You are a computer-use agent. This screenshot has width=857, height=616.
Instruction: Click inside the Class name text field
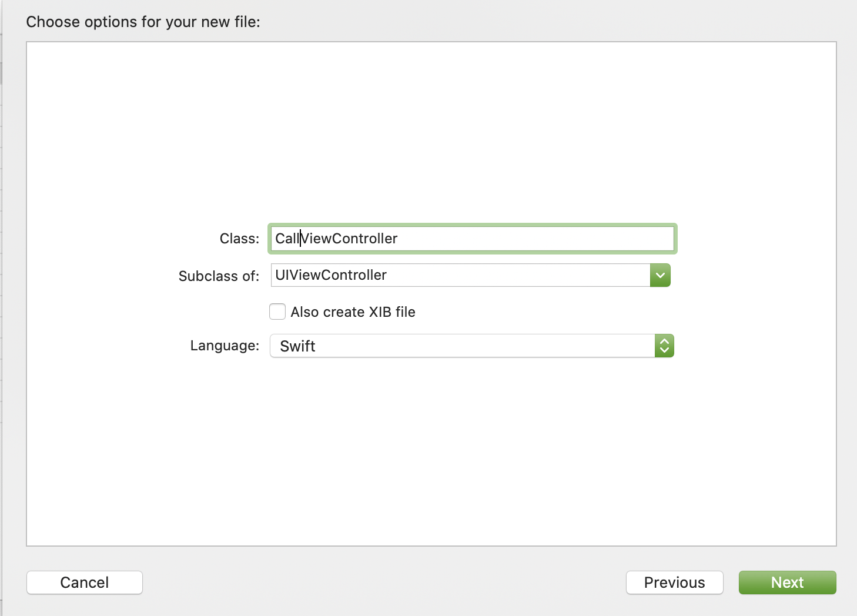coord(470,239)
